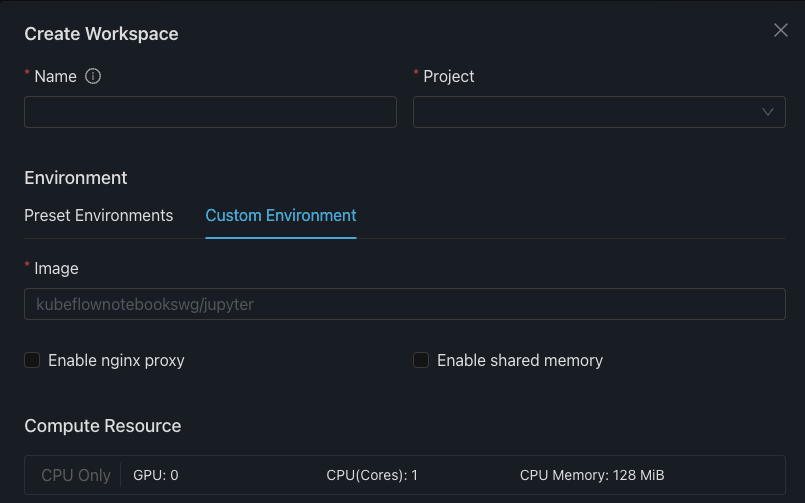Image resolution: width=805 pixels, height=503 pixels.
Task: Click the Compute Resource section heading
Action: click(x=103, y=426)
